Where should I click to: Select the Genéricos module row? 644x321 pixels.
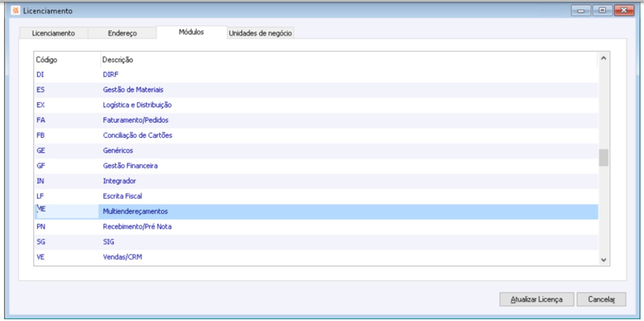pyautogui.click(x=316, y=151)
